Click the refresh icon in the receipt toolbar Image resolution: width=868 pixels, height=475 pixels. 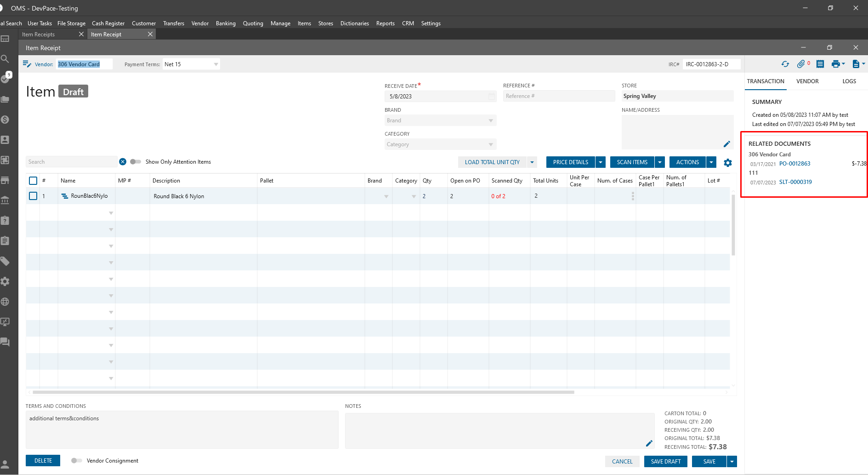[x=785, y=64]
